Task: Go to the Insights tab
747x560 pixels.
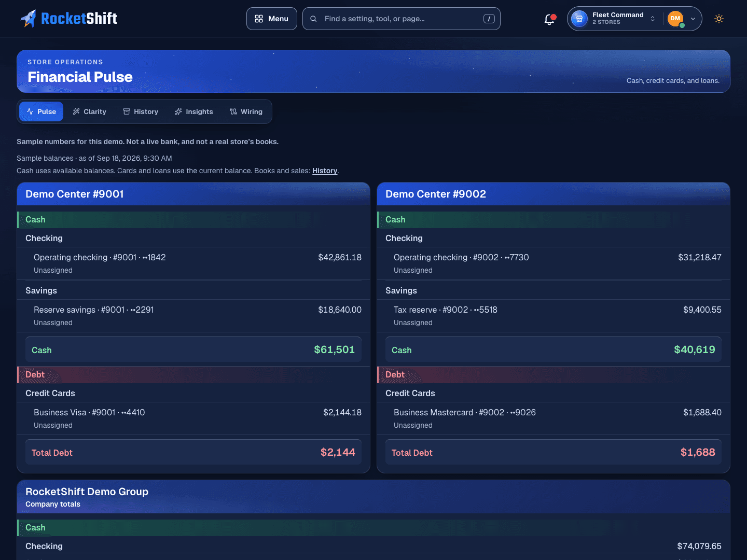Action: click(x=194, y=111)
